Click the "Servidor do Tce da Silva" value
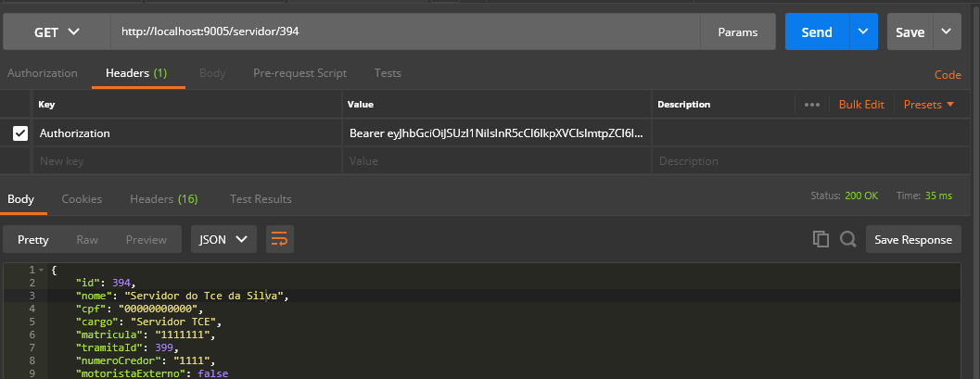 point(204,296)
